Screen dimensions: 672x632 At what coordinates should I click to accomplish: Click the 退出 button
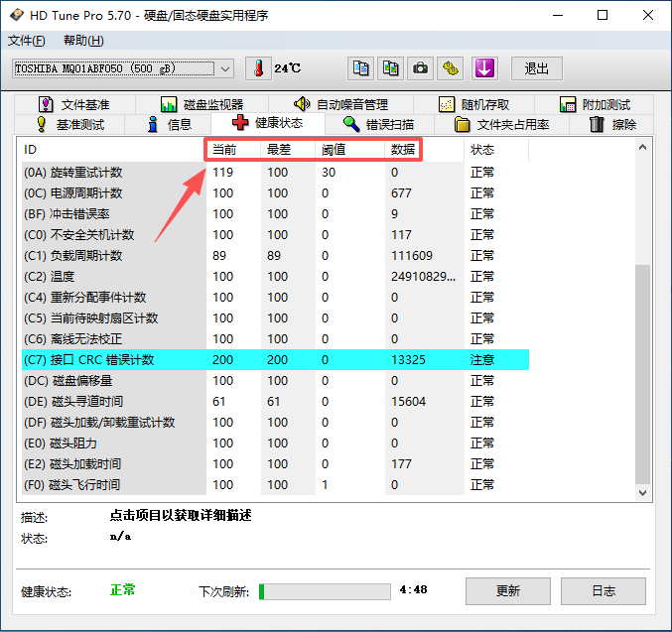point(537,68)
